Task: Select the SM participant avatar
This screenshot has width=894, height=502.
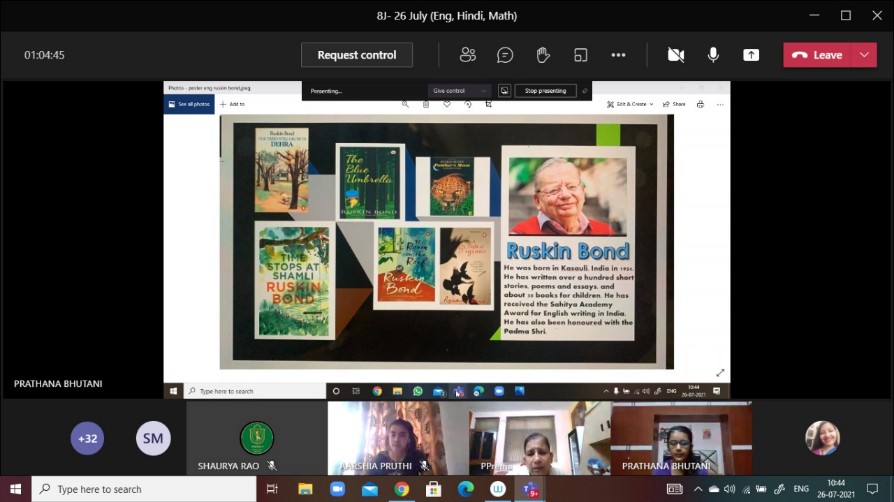Action: click(153, 438)
